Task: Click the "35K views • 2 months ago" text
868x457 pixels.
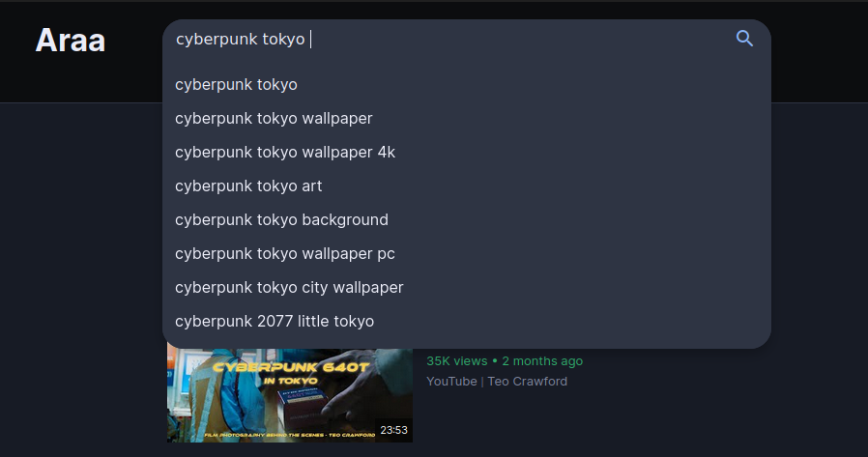Action: point(505,361)
